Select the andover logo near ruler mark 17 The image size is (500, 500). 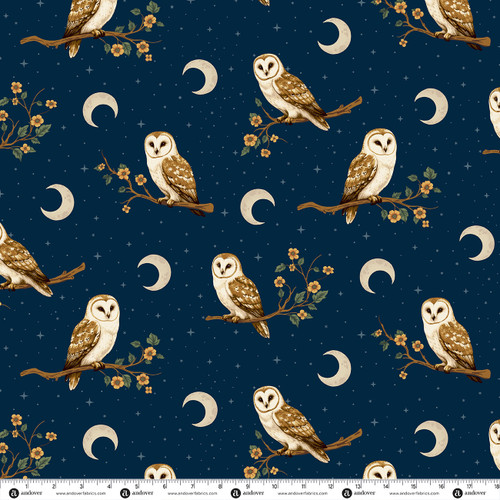469,493
